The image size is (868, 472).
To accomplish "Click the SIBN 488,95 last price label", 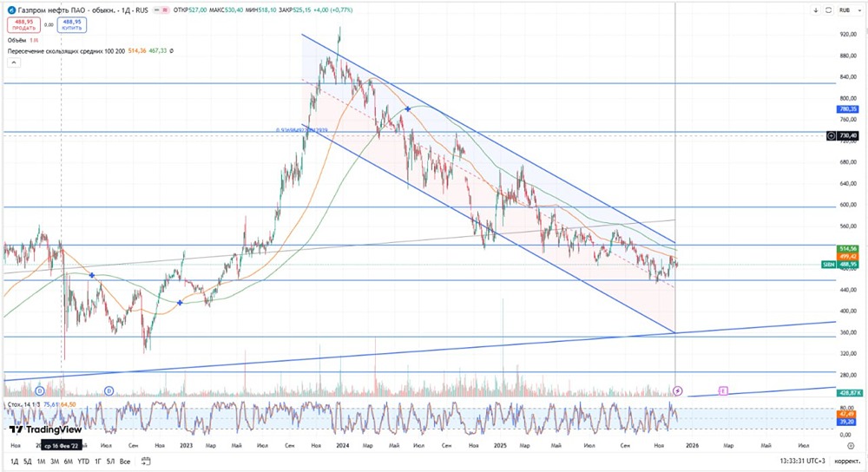I will (x=839, y=265).
